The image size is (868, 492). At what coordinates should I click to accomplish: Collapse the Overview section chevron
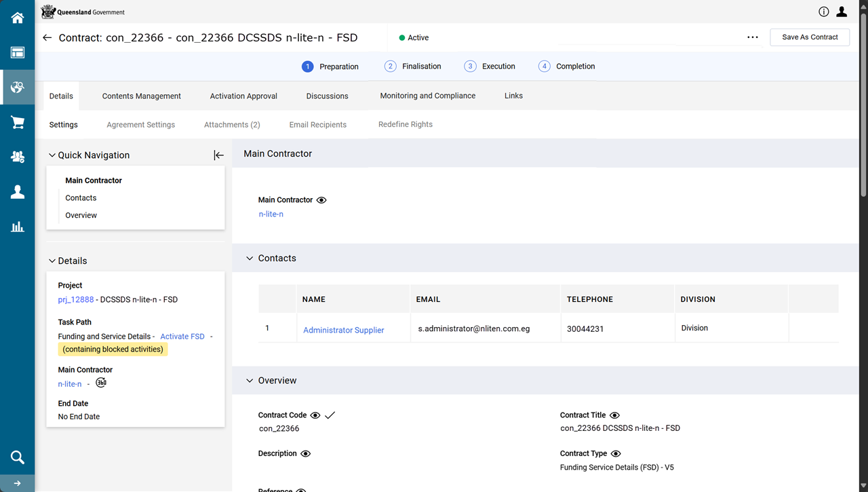click(250, 381)
